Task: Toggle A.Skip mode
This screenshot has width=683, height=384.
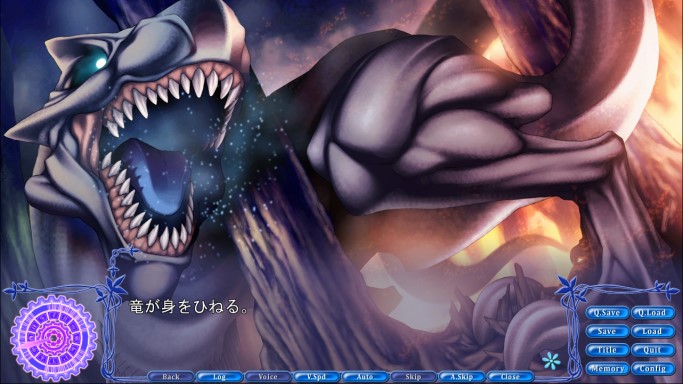Action: coord(461,377)
